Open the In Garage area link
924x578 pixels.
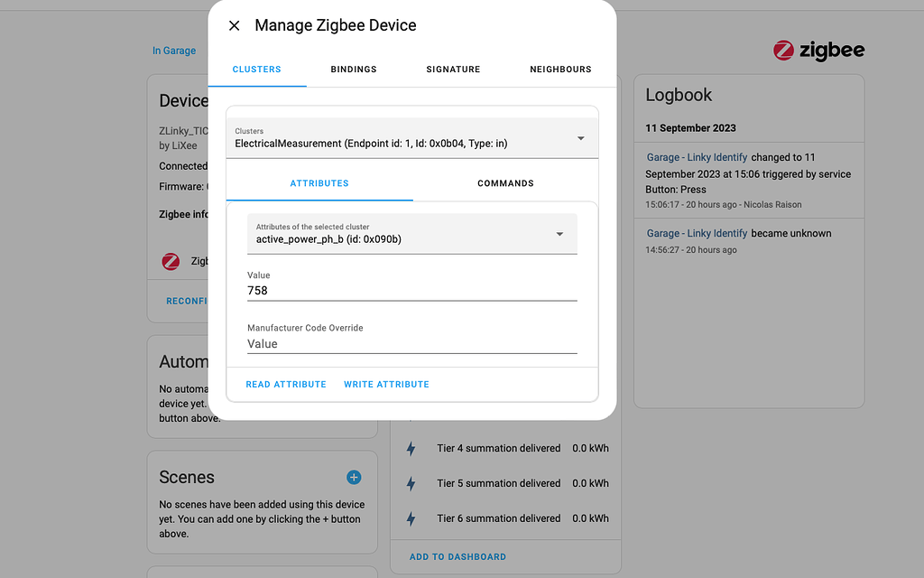coord(174,51)
